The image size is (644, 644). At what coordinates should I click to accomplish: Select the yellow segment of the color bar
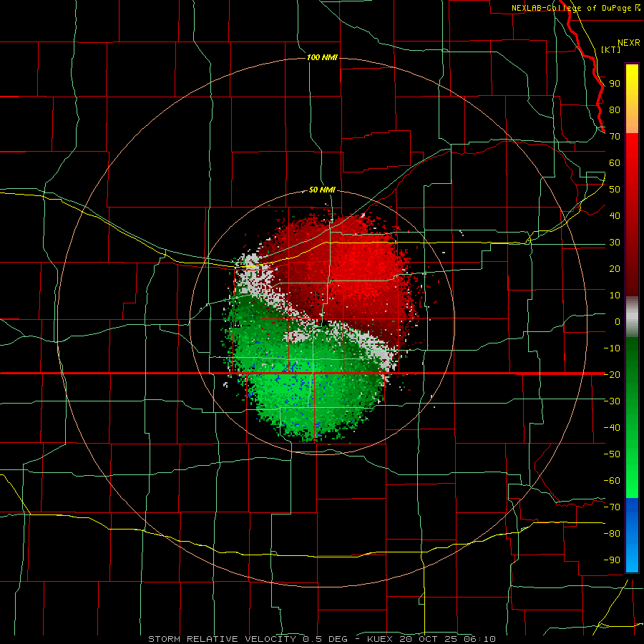point(632,99)
